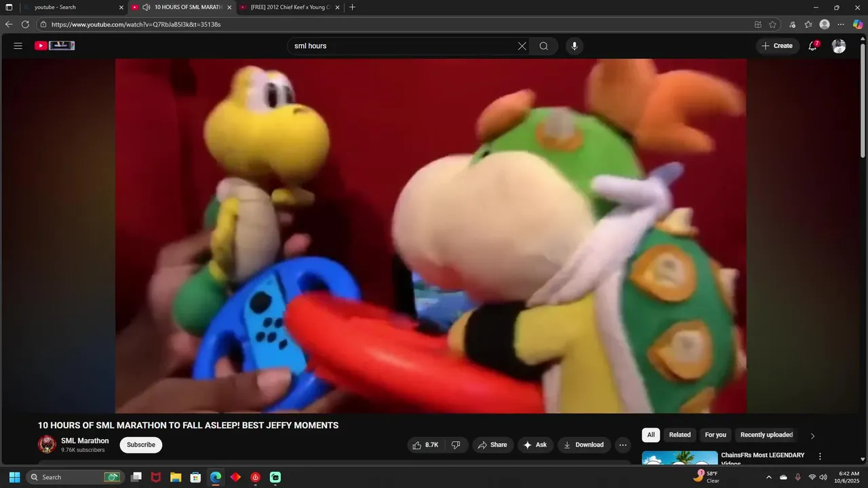Show more filter chips with right arrow

point(812,436)
